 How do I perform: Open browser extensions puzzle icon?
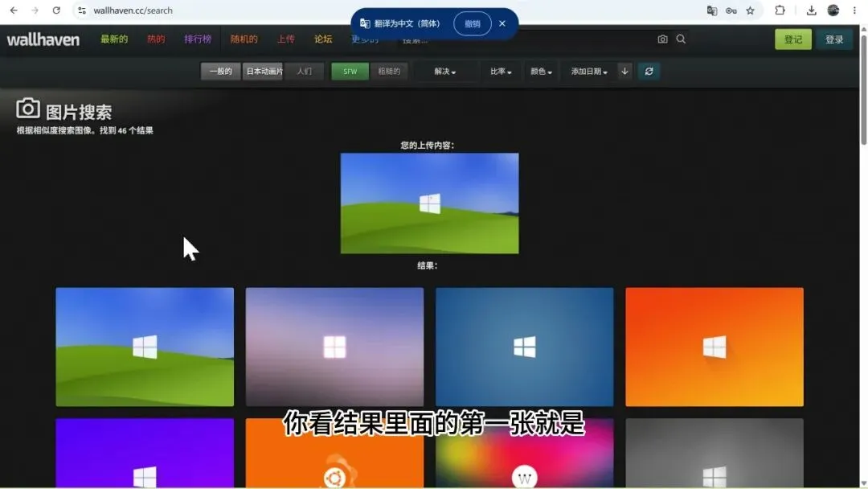[x=780, y=10]
